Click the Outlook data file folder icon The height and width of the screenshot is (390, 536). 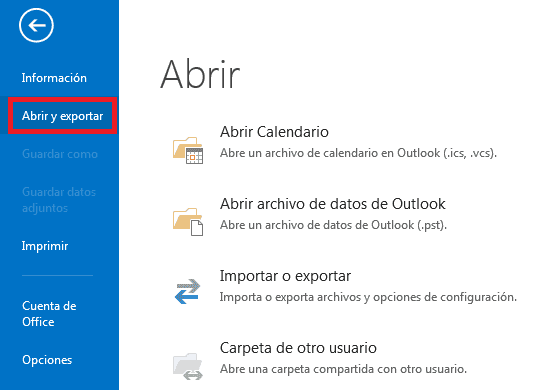(x=188, y=221)
